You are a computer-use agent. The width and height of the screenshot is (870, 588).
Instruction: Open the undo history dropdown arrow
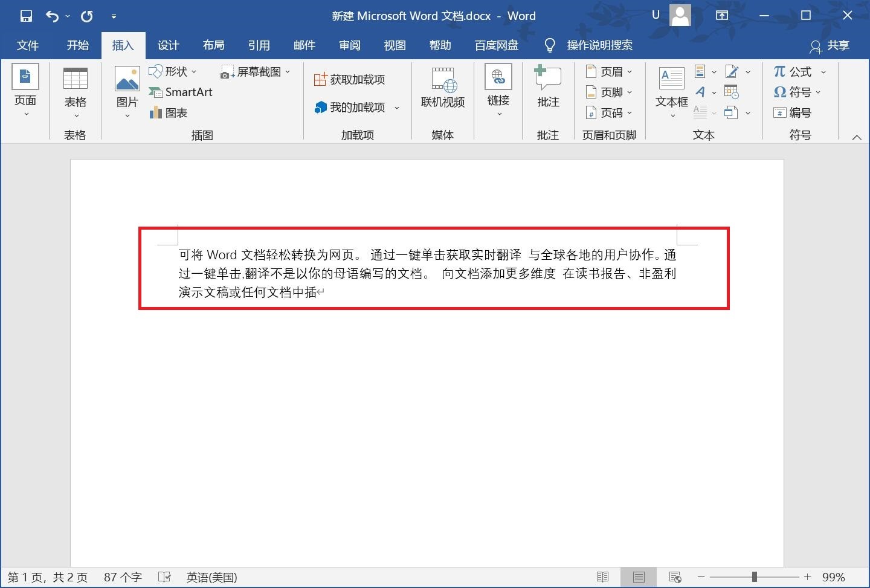tap(68, 16)
